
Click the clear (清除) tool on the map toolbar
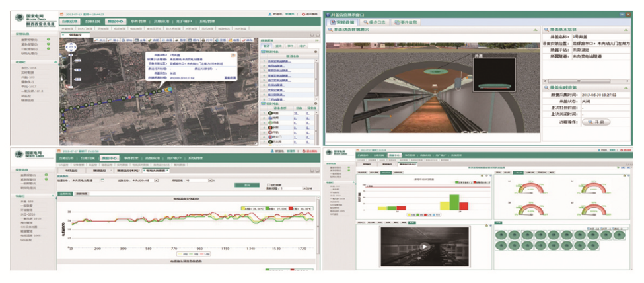coord(247,40)
